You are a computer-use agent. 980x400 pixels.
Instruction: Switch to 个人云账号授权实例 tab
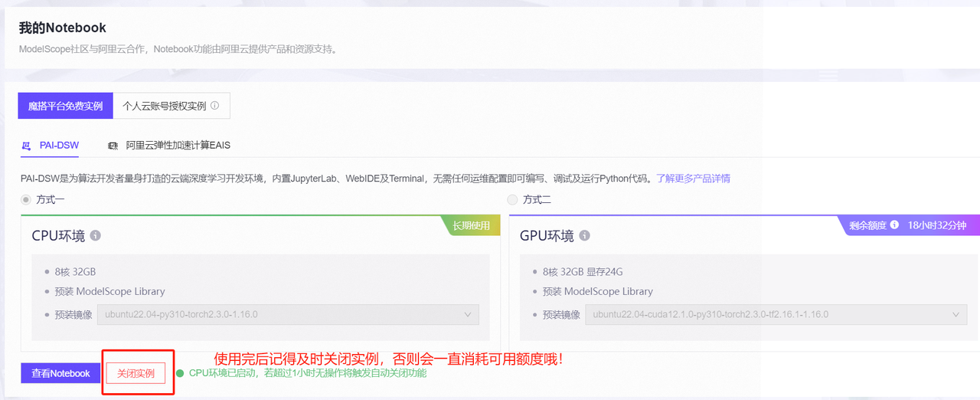[x=165, y=107]
